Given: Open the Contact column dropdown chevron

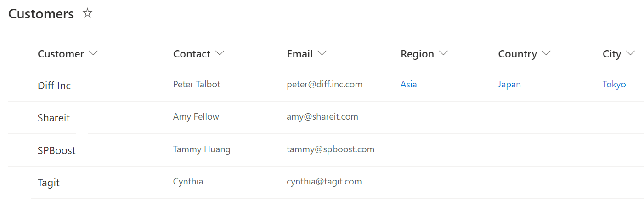Looking at the screenshot, I should pos(220,53).
